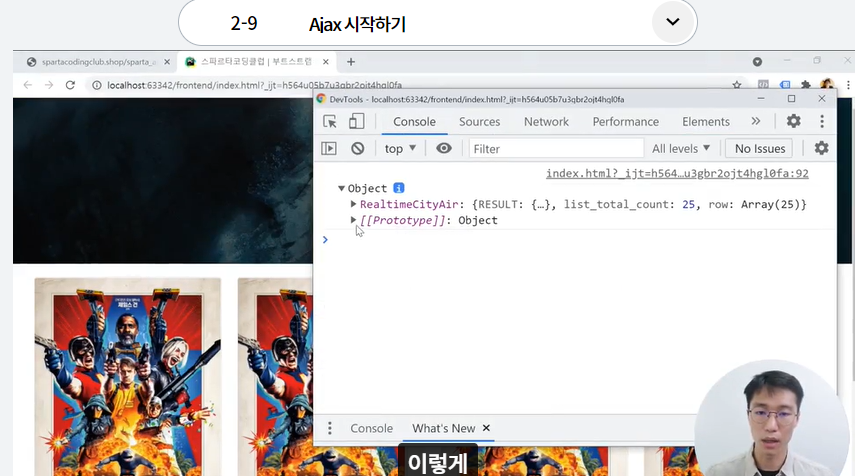Click the Ajax 시작하기 lecture title

[357, 24]
